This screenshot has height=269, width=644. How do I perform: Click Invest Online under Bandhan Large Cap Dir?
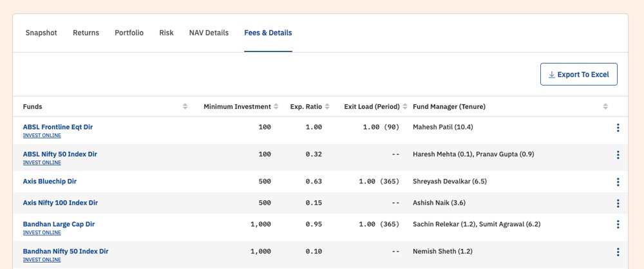coord(42,233)
